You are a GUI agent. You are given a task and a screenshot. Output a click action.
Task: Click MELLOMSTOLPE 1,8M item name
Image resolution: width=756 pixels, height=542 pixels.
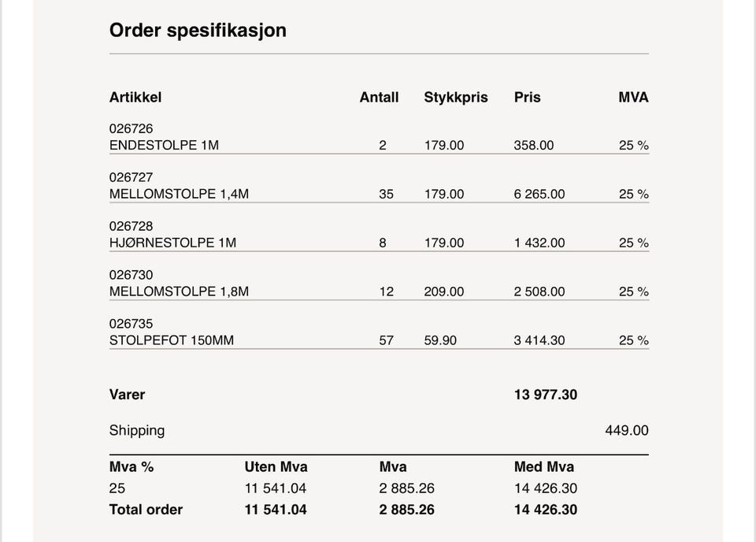click(x=179, y=292)
